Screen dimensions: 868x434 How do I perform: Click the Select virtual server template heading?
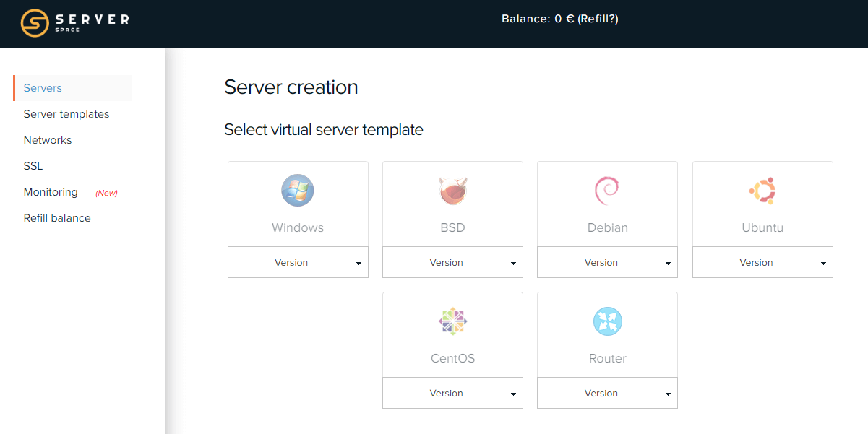click(x=324, y=130)
